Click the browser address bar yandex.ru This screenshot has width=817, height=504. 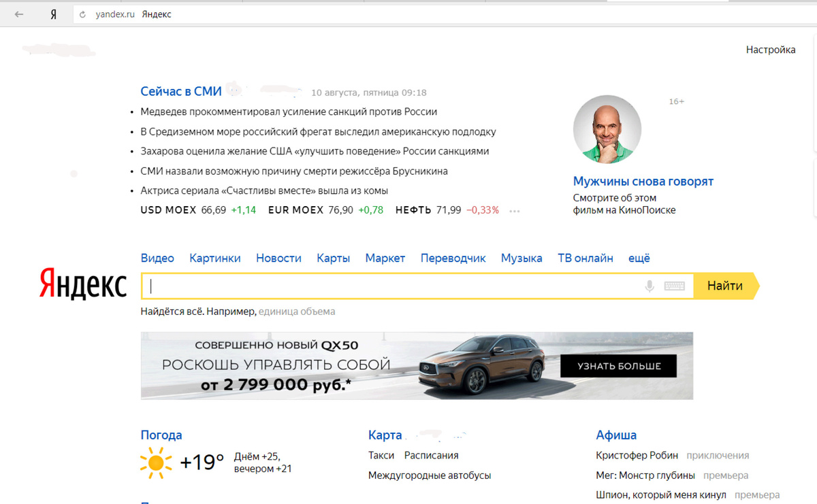click(114, 14)
